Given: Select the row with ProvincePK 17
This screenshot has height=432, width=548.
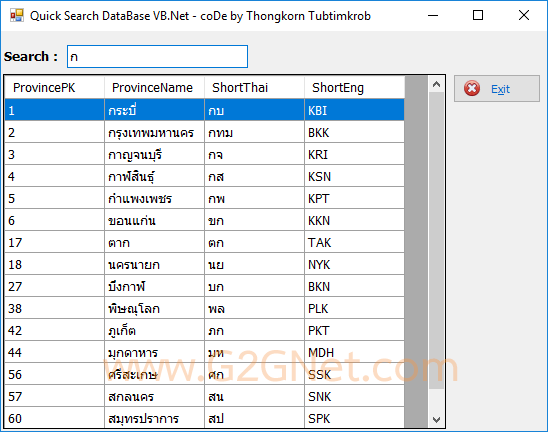Looking at the screenshot, I should coord(204,243).
